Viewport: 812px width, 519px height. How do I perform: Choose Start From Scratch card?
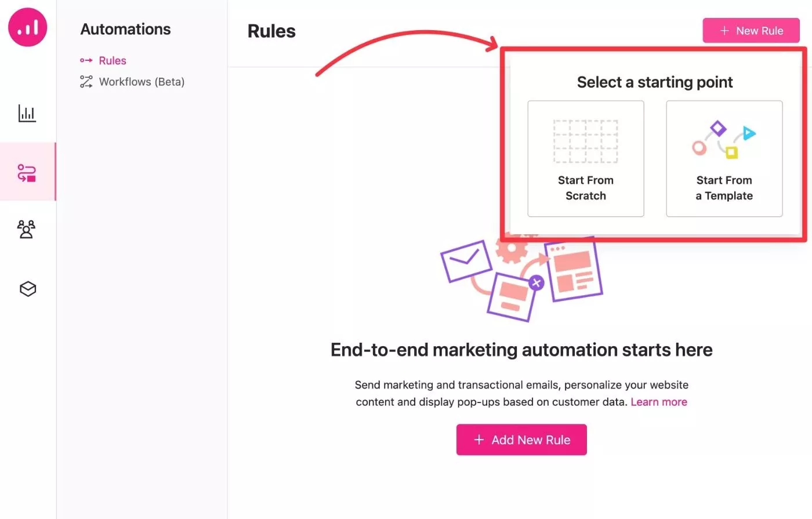click(586, 159)
